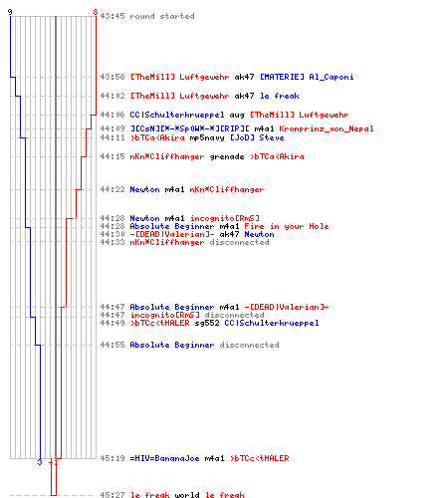Screen dimensions: 448x498
Task: Click victim Kronprinz_von_Nepal
Action: (327, 128)
